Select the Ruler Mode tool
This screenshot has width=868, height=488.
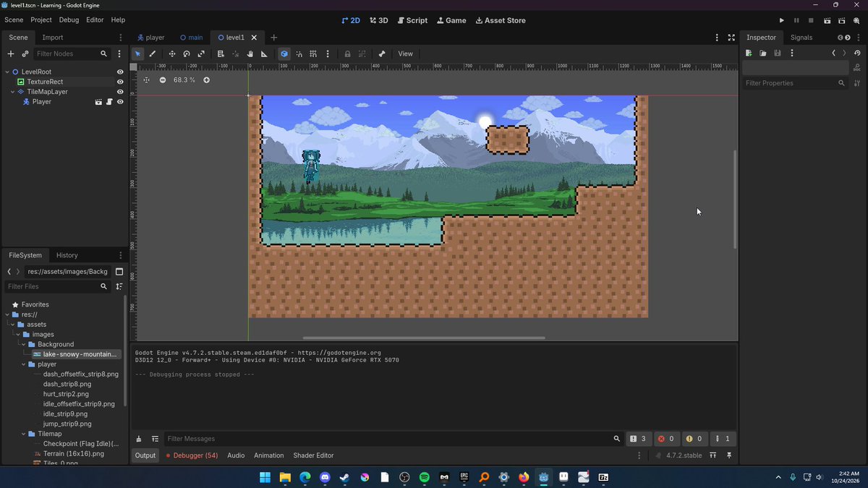tap(264, 53)
